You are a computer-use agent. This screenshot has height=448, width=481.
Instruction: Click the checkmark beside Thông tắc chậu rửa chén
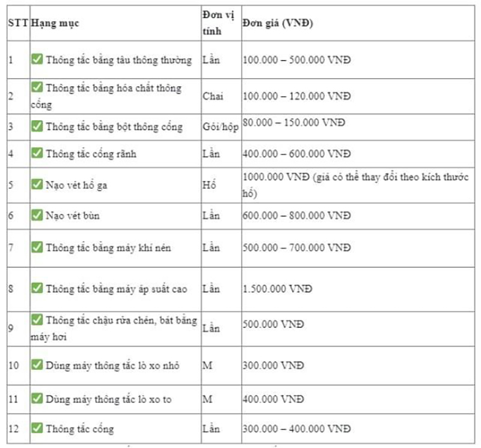[x=37, y=319]
